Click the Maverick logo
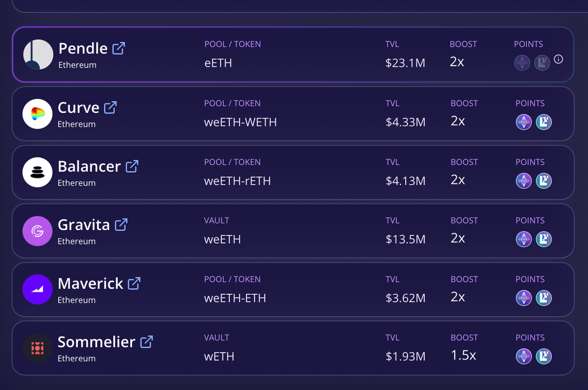Image resolution: width=588 pixels, height=390 pixels. click(x=37, y=289)
